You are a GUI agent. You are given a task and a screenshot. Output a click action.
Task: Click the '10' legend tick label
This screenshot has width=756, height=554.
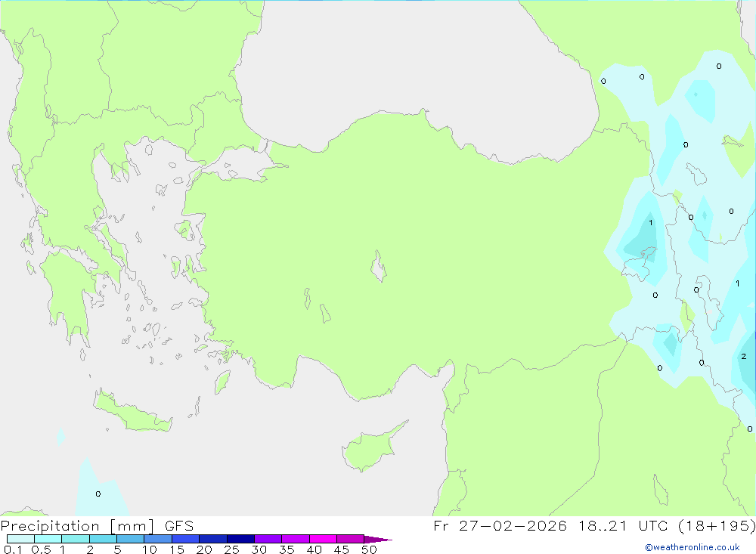coord(150,549)
